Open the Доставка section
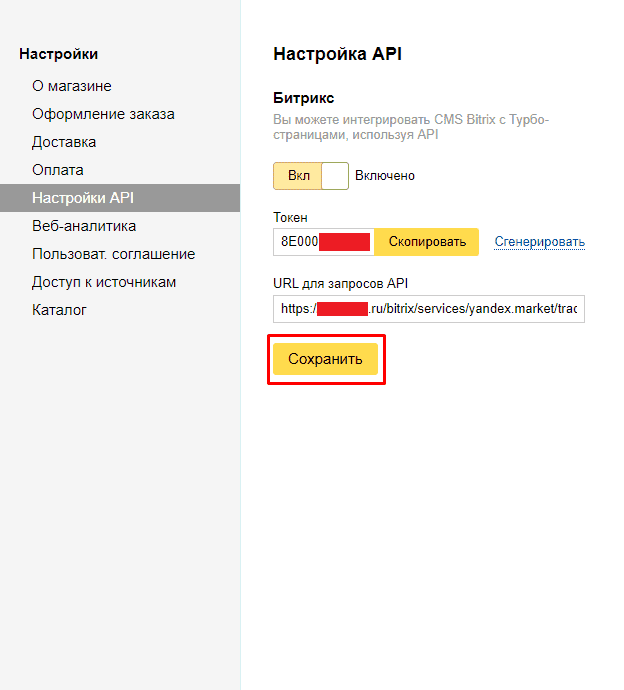Viewport: 624px width, 690px height. click(x=64, y=142)
